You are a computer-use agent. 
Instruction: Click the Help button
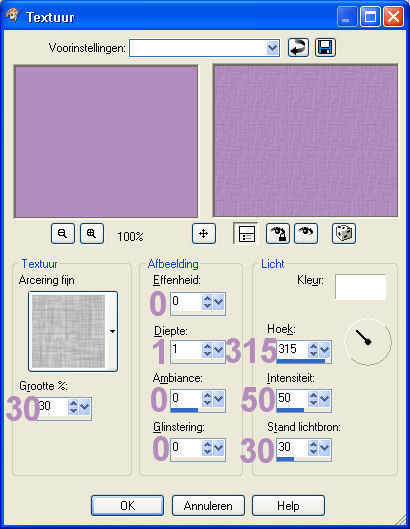(288, 505)
